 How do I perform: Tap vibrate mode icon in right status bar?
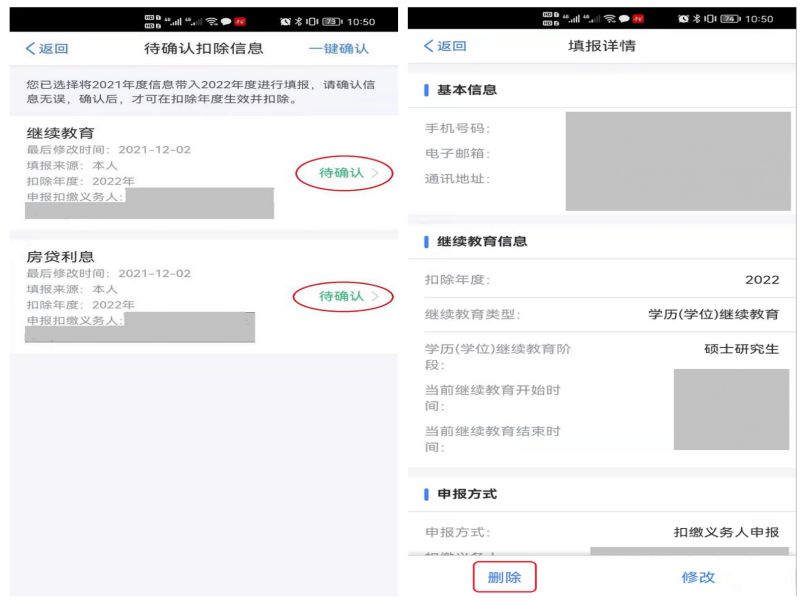pos(710,19)
